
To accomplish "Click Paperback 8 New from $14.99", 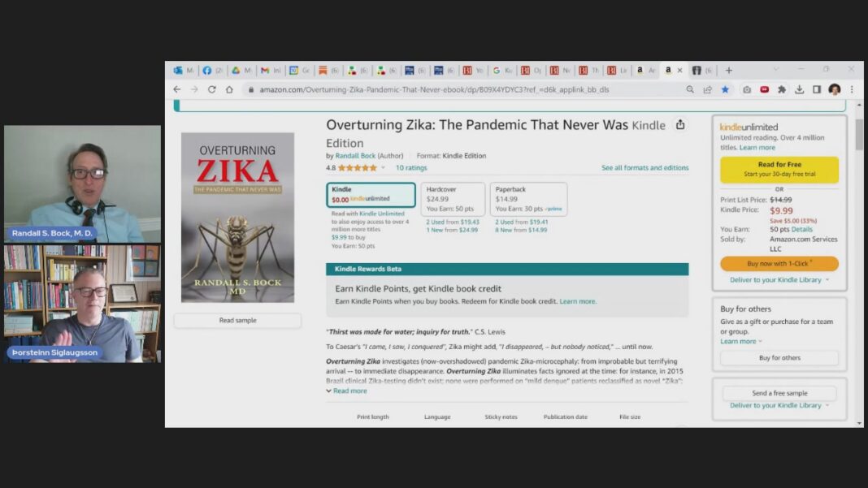I will (521, 230).
